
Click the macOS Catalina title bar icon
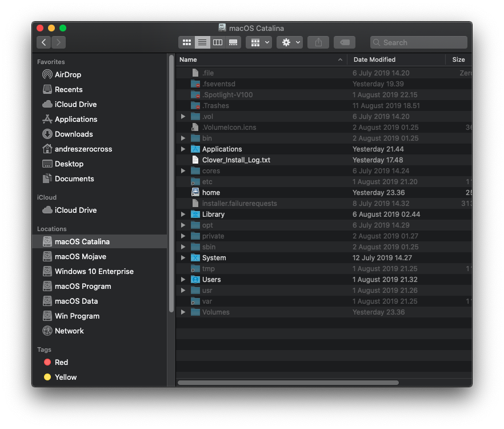222,28
